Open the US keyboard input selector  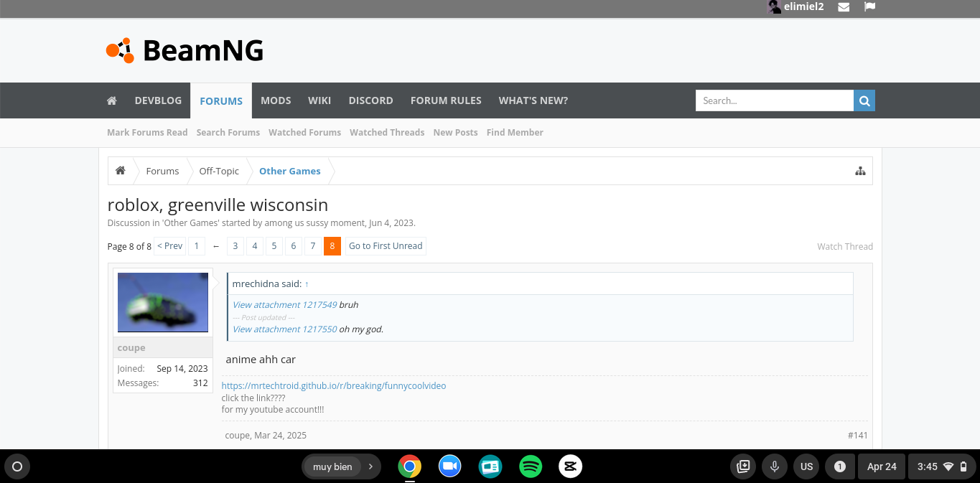[806, 466]
